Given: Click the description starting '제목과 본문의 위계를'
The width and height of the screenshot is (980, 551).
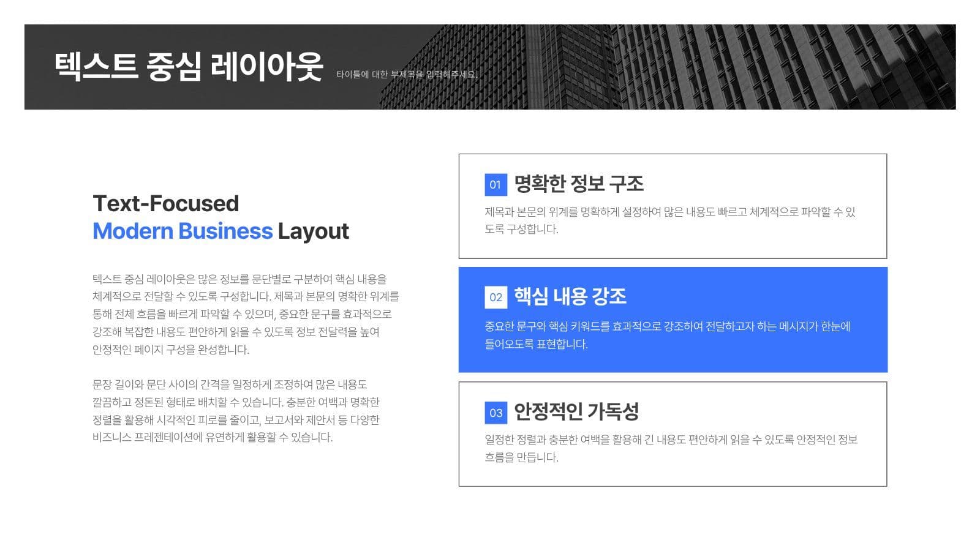Looking at the screenshot, I should click(670, 220).
